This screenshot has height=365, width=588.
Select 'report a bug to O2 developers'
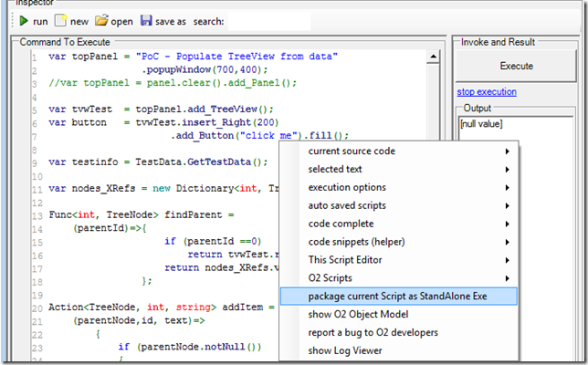point(399,332)
